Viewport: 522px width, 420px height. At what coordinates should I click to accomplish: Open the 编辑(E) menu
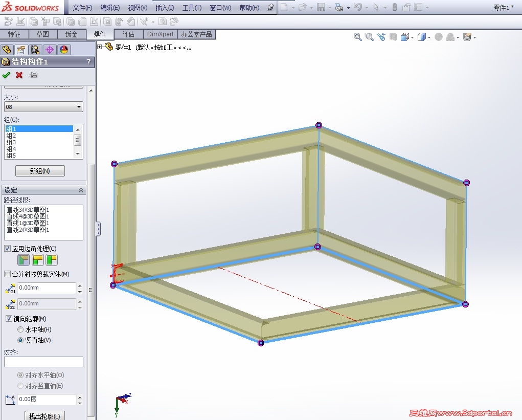pos(110,7)
